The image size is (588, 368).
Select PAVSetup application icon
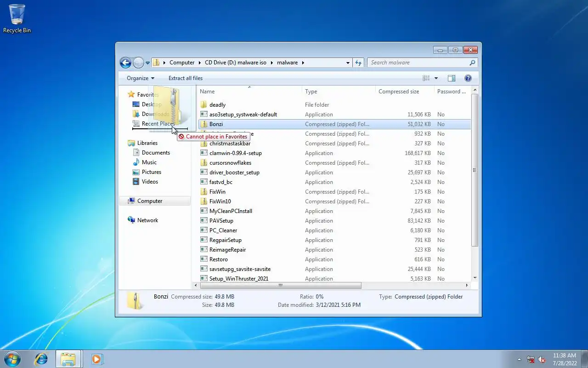pos(204,221)
